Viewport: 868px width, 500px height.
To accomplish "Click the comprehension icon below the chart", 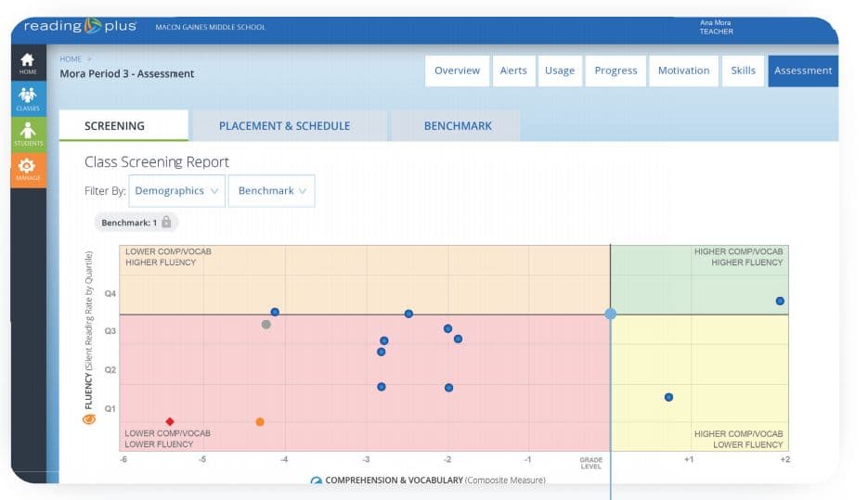I will [316, 481].
